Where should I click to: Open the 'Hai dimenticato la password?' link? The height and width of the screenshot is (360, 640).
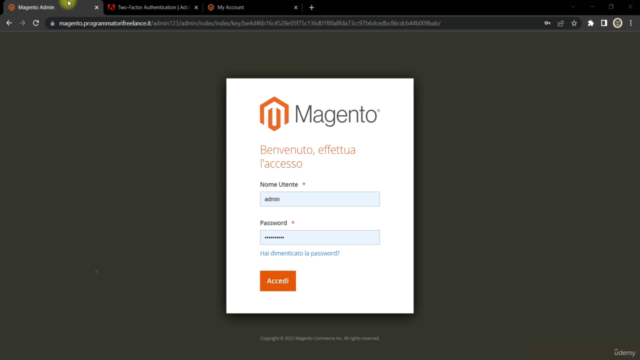pyautogui.click(x=300, y=253)
